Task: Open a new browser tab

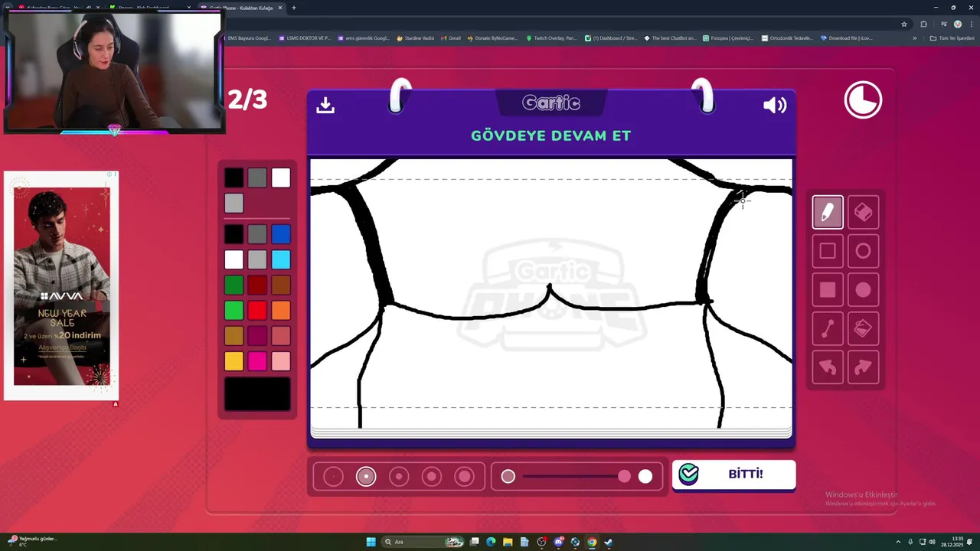Action: 294,8
